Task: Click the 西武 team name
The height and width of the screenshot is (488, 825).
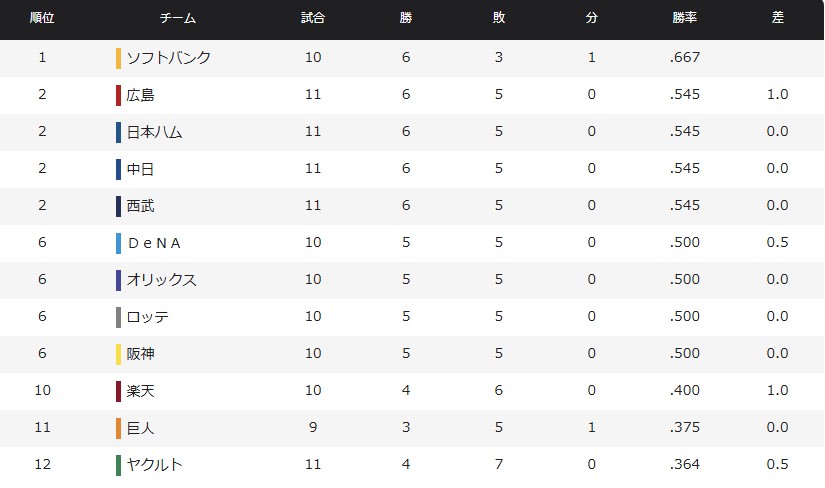Action: pos(141,206)
